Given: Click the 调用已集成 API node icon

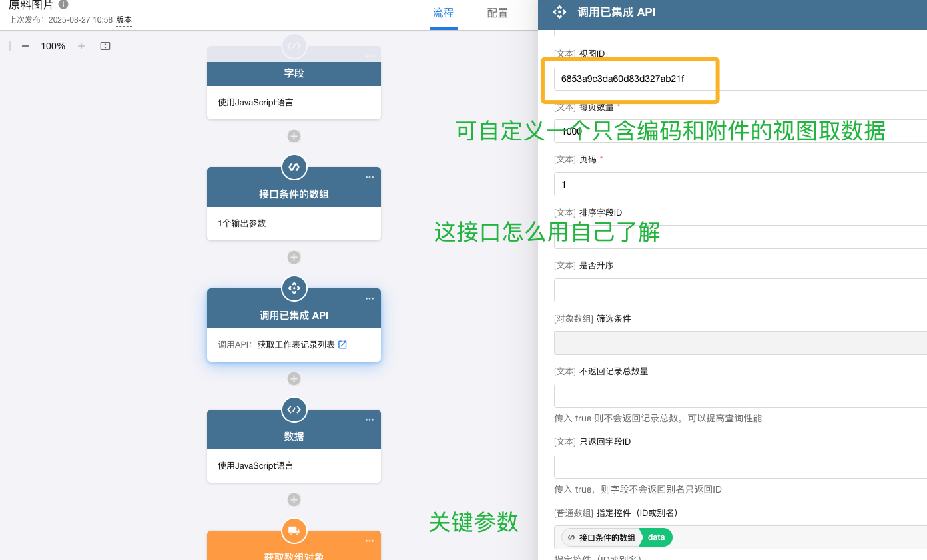Looking at the screenshot, I should coord(294,288).
